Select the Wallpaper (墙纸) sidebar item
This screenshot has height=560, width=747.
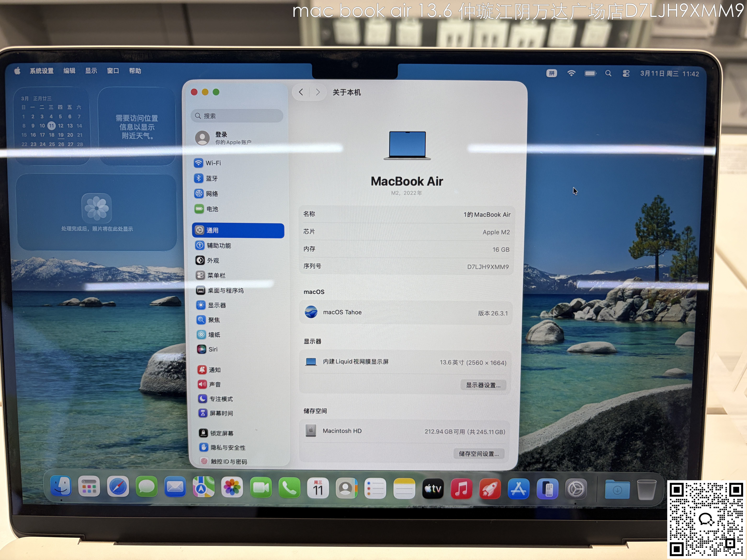click(x=214, y=335)
